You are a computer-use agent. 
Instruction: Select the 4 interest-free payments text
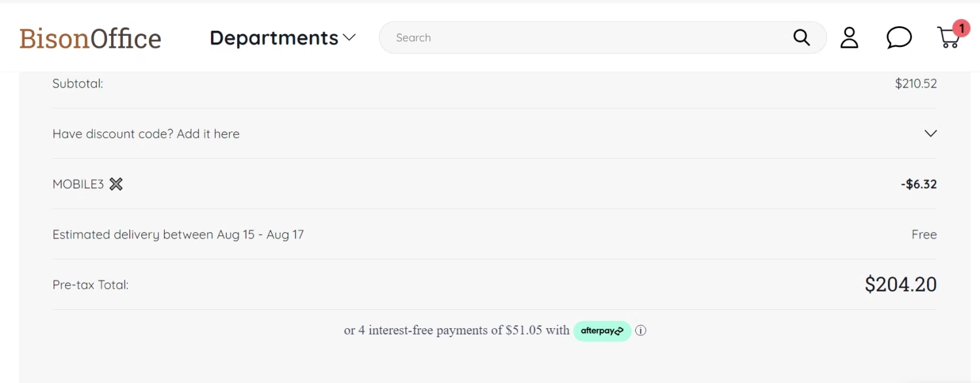point(457,331)
